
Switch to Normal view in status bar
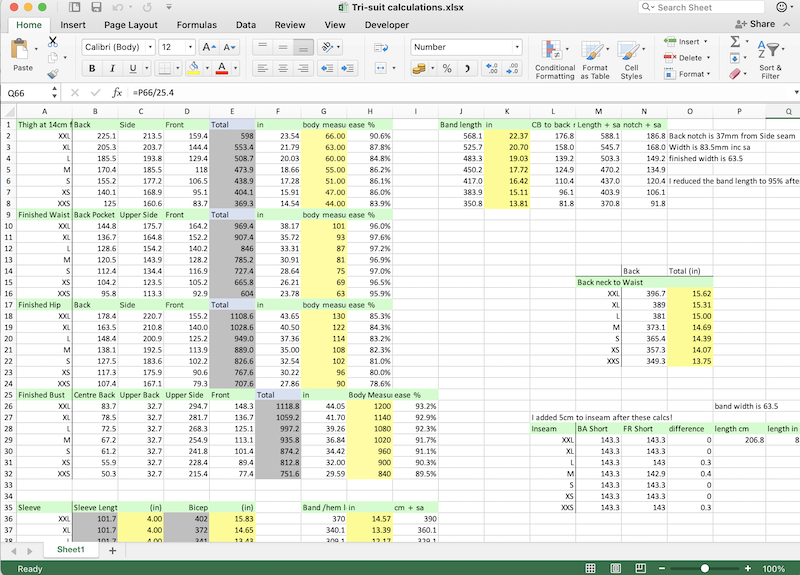pyautogui.click(x=590, y=568)
